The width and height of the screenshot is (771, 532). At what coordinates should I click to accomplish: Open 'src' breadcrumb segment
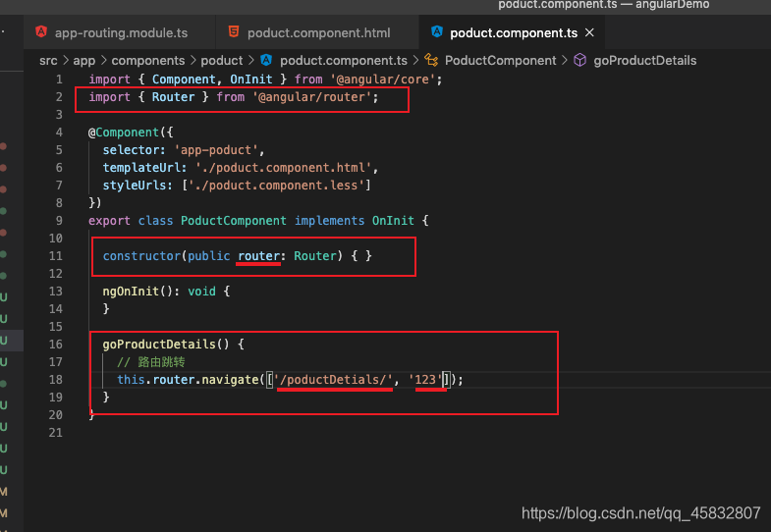point(48,61)
